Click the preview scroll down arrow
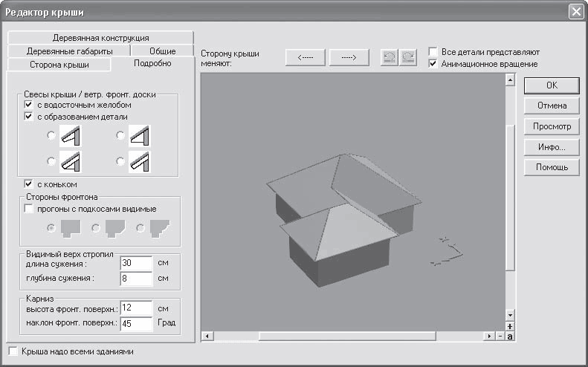This screenshot has height=367, width=588. click(510, 315)
